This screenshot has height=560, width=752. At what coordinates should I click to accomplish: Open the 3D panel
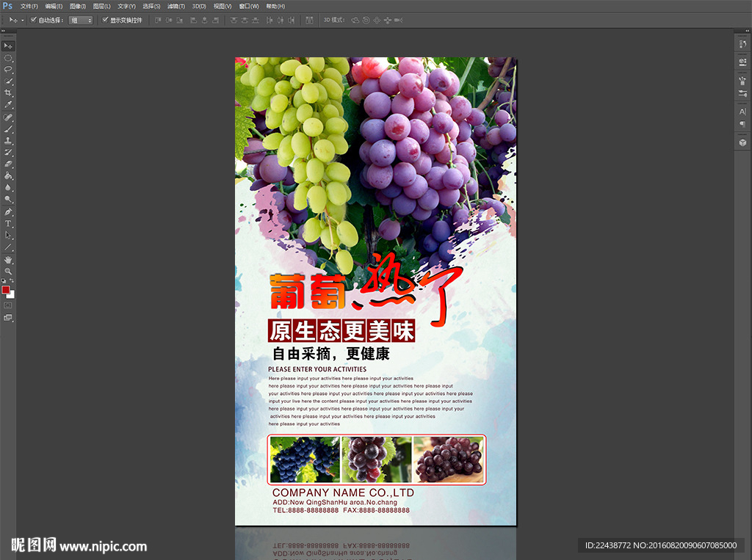743,143
